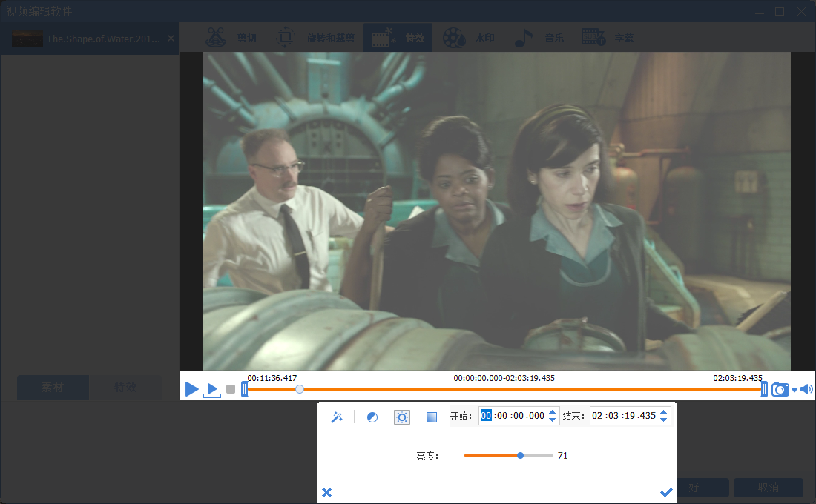
Task: Maximize the 视频编辑软件 window
Action: coord(780,11)
